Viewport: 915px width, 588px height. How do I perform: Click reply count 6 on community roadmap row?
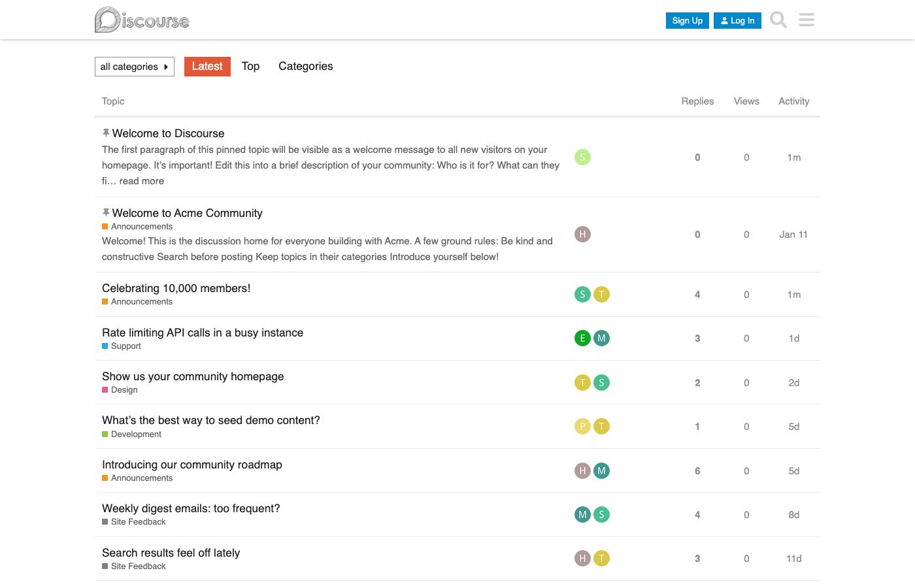tap(697, 471)
